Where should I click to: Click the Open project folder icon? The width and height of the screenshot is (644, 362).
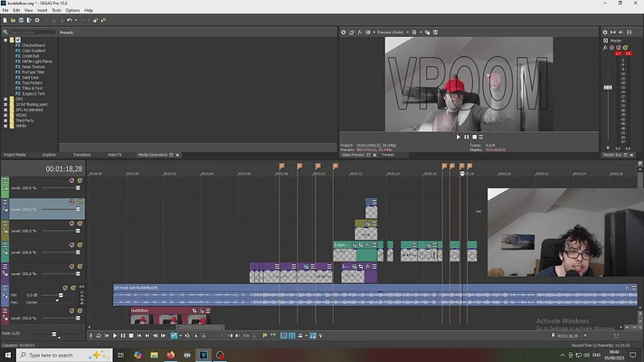click(x=14, y=20)
